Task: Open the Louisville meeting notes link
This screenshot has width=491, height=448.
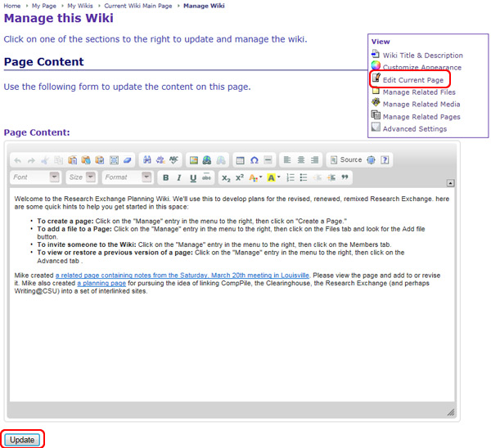Action: tap(182, 276)
